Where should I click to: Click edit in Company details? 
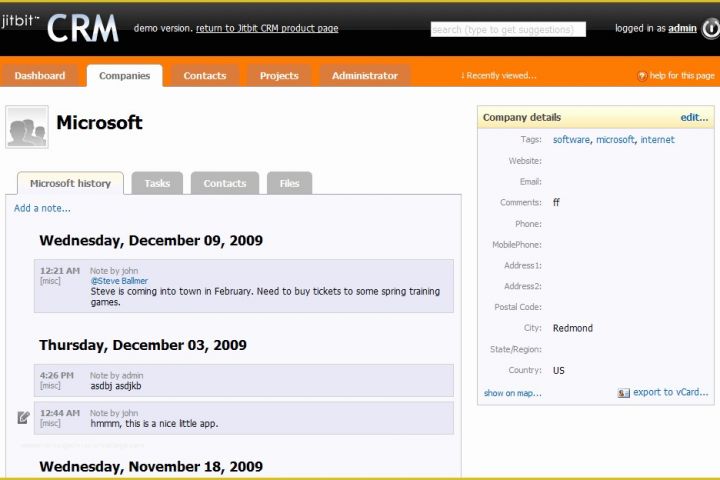pos(694,117)
